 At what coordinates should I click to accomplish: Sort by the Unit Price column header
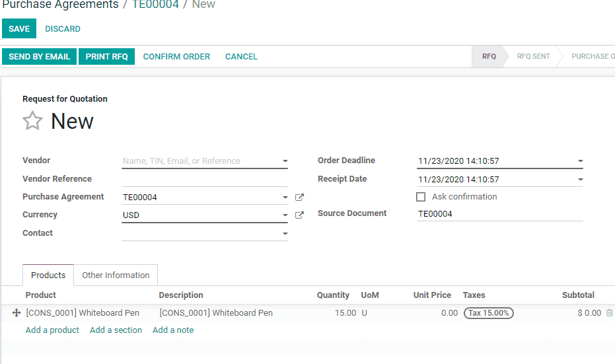pyautogui.click(x=432, y=295)
